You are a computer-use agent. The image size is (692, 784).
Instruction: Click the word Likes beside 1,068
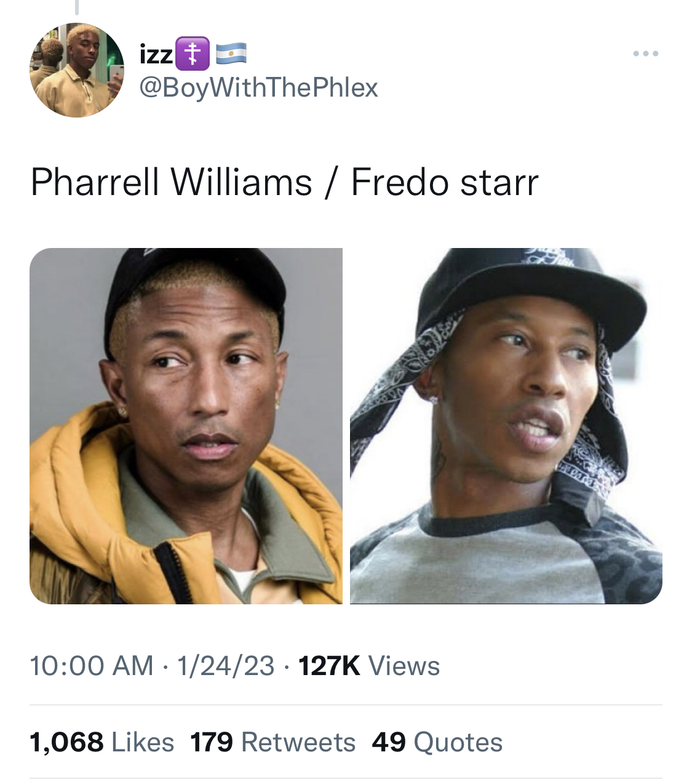coord(143,742)
